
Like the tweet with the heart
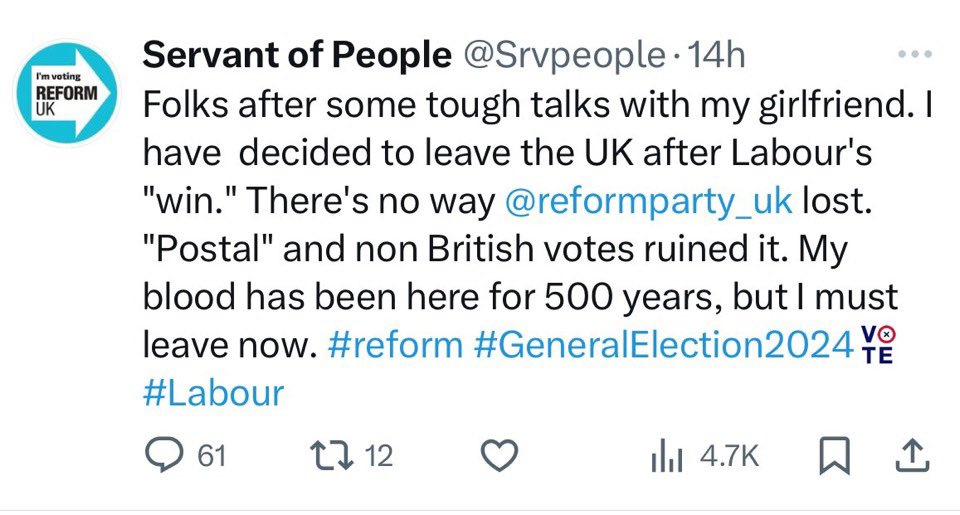tap(499, 457)
